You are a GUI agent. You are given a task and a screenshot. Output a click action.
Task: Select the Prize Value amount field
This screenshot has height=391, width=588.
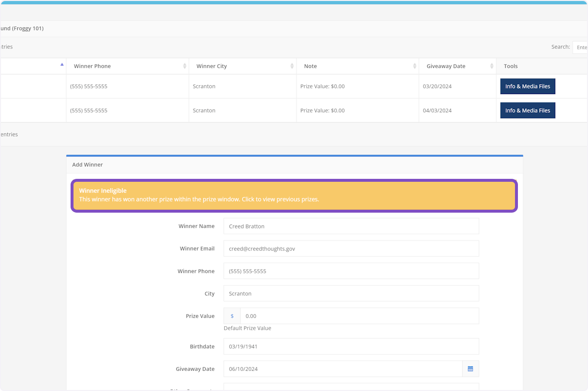point(359,316)
